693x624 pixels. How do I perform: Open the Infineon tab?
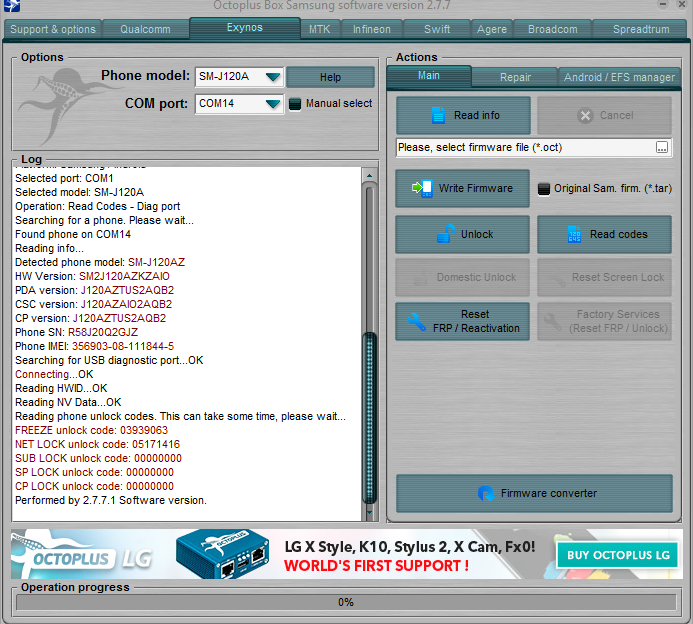[x=372, y=29]
